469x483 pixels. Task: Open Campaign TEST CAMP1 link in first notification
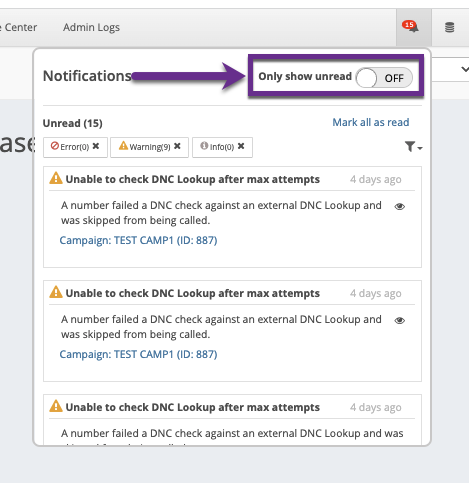click(138, 240)
